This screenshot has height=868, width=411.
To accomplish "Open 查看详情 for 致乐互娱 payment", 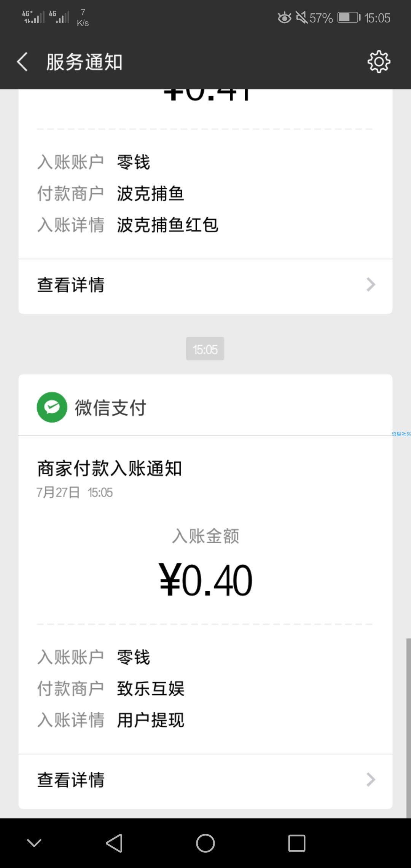I will click(205, 780).
